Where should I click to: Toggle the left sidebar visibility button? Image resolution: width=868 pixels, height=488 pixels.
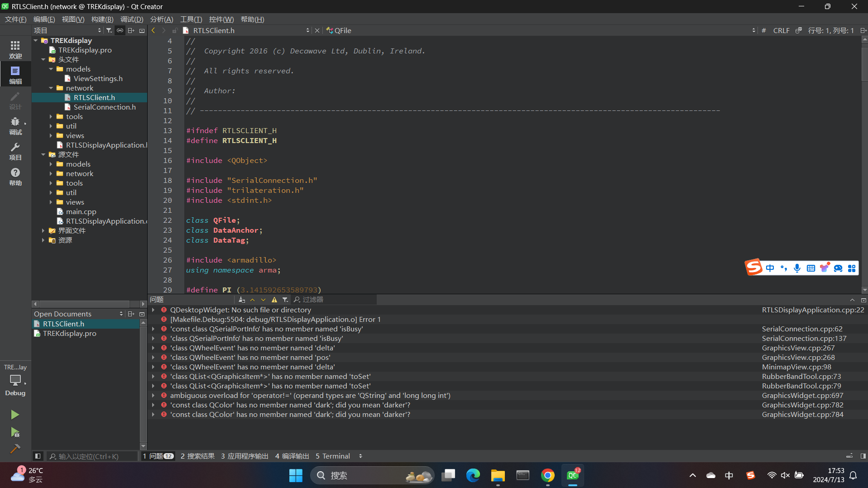click(x=38, y=456)
